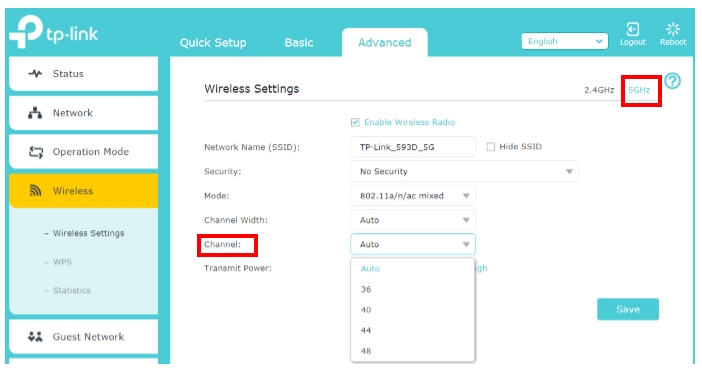Check the Hide SSID checkbox

pyautogui.click(x=491, y=146)
